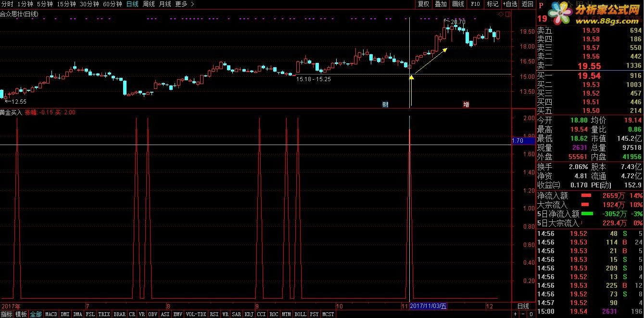Viewport: 644px width, 318px height.
Task: Select the MCST indicator
Action: (328, 314)
